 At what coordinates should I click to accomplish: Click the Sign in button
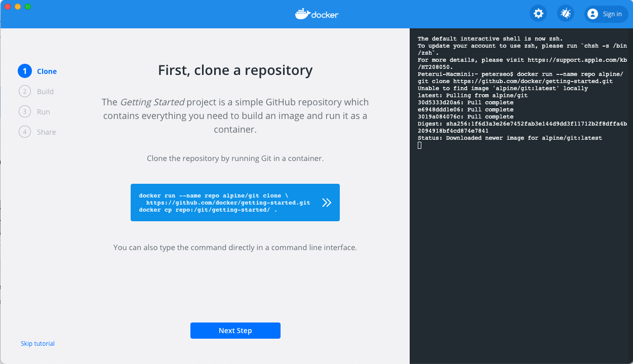(x=606, y=14)
